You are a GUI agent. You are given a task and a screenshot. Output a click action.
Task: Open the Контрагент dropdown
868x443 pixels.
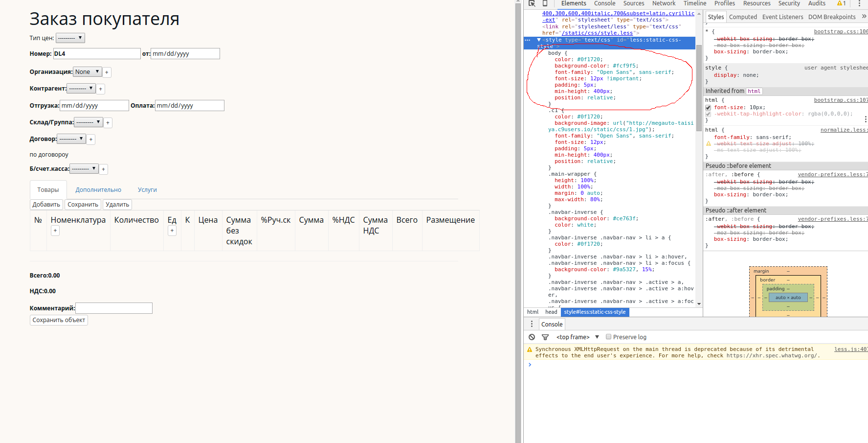(x=81, y=89)
